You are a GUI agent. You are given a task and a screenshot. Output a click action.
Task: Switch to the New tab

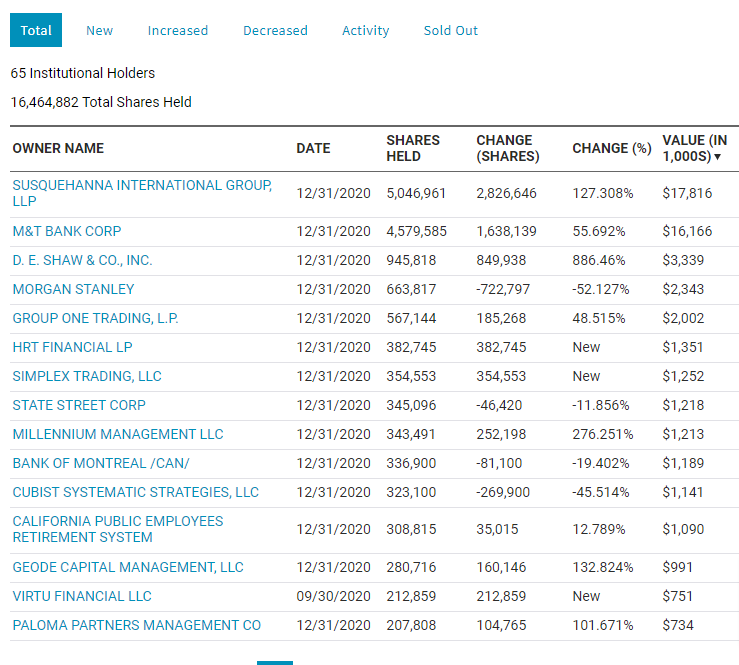[x=99, y=31]
